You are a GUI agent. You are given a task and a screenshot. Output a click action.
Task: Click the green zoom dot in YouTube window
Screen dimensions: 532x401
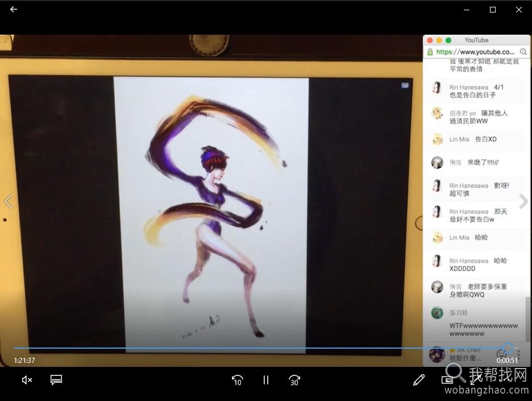(448, 40)
